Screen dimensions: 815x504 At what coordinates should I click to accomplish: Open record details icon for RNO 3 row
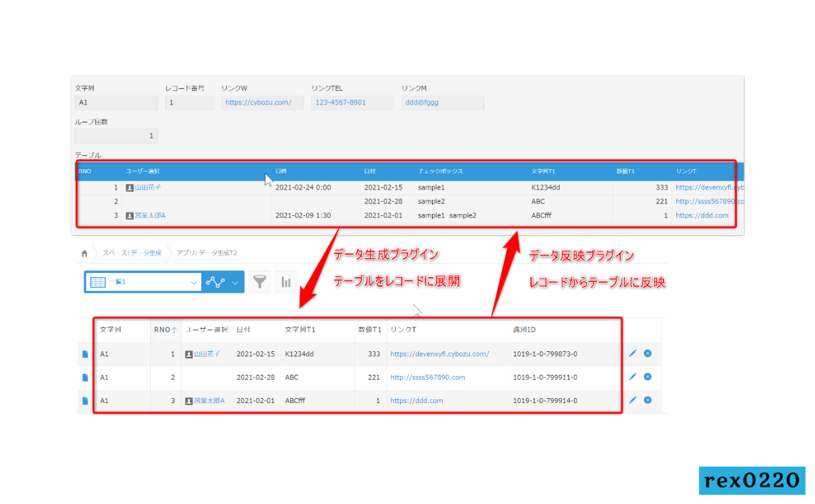tap(85, 401)
